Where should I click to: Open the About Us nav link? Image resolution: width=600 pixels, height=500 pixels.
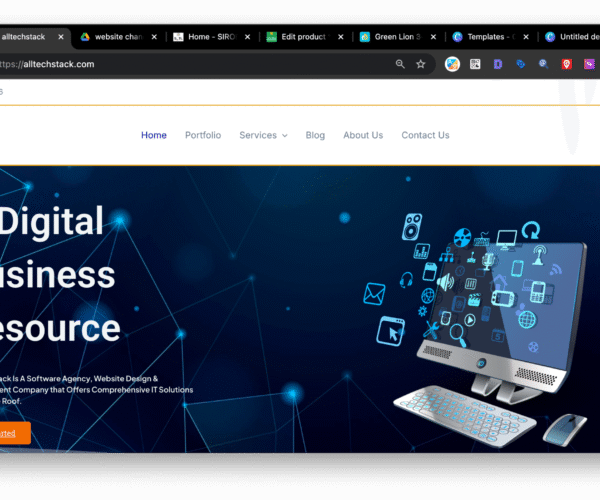click(x=363, y=135)
